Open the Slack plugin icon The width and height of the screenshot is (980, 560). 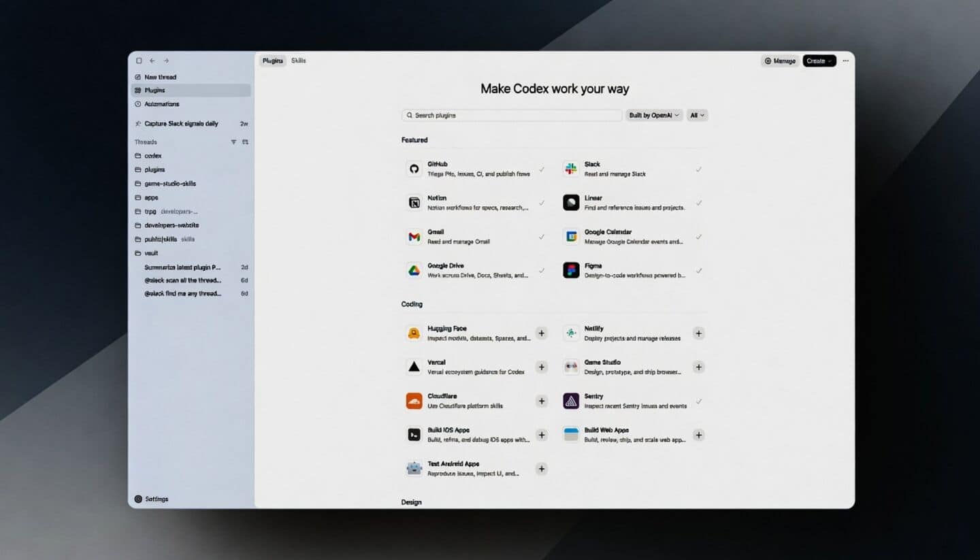click(571, 169)
